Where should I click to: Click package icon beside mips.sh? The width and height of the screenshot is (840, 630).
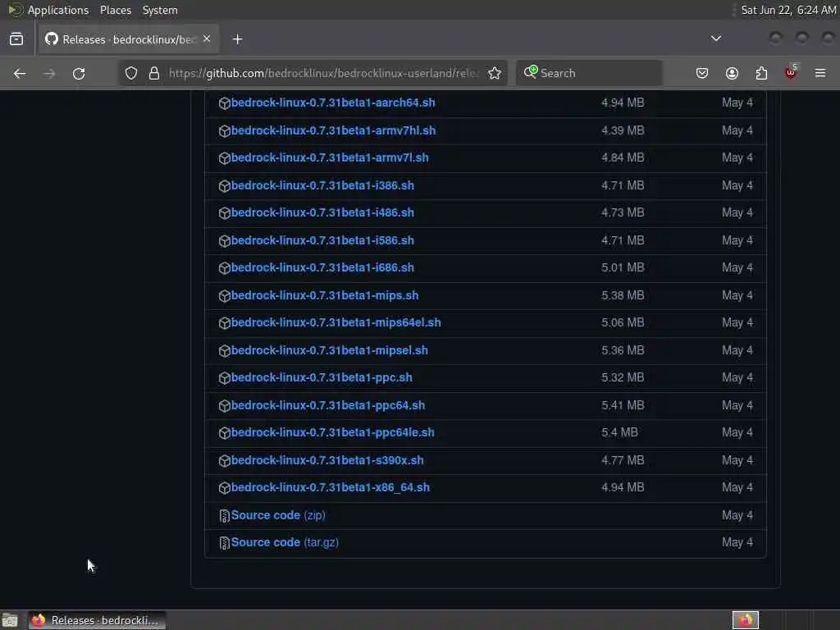tap(225, 296)
